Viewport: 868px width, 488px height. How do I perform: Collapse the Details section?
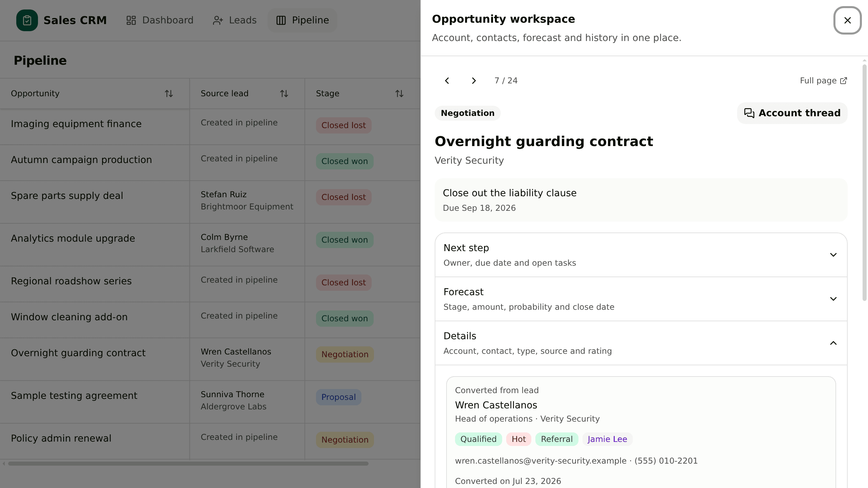coord(641,343)
